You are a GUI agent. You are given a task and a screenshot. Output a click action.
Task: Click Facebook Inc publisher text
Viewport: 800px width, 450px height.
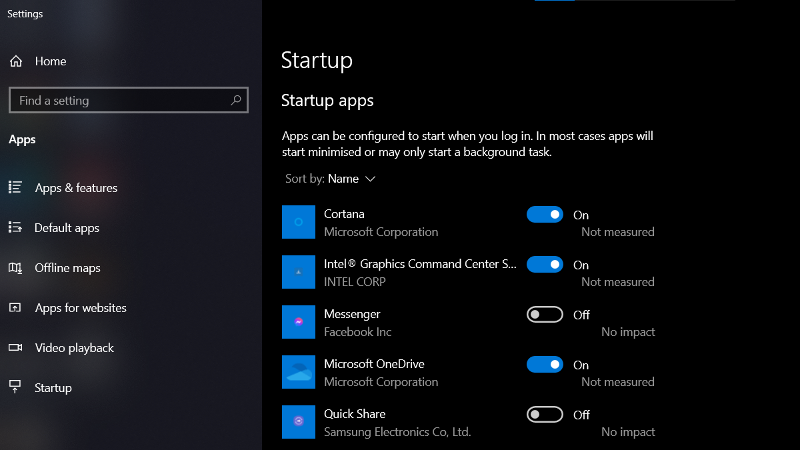coord(358,332)
